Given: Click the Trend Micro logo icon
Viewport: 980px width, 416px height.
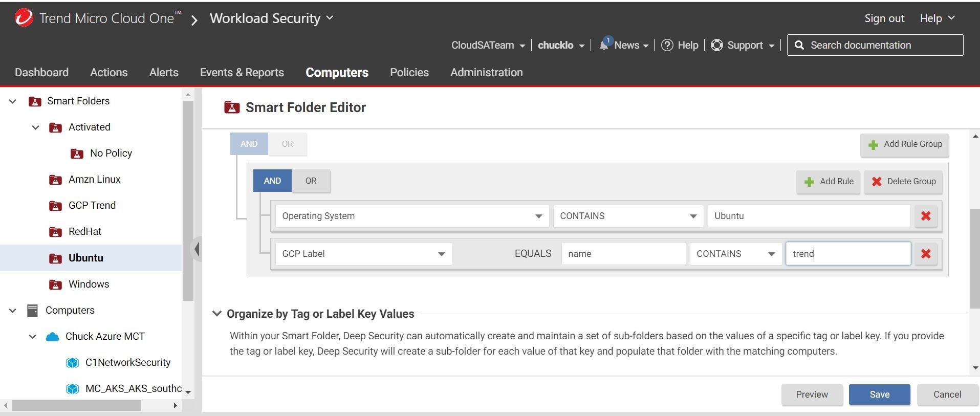Looking at the screenshot, I should 24,18.
